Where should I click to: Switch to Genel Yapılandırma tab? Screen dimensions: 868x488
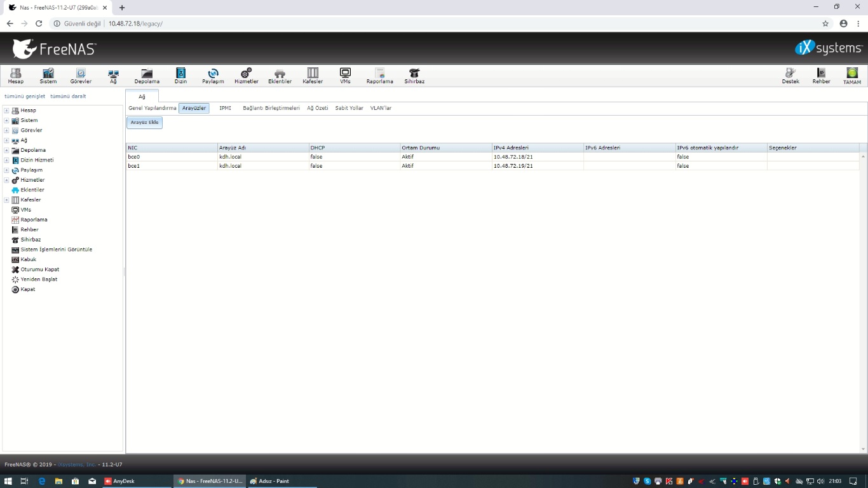[x=152, y=108]
